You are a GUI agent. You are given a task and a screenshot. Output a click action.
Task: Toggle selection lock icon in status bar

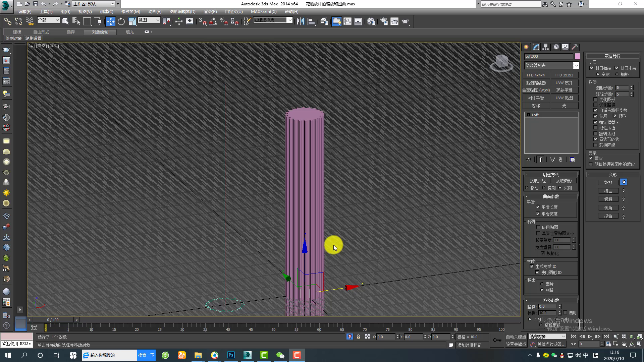point(358,337)
